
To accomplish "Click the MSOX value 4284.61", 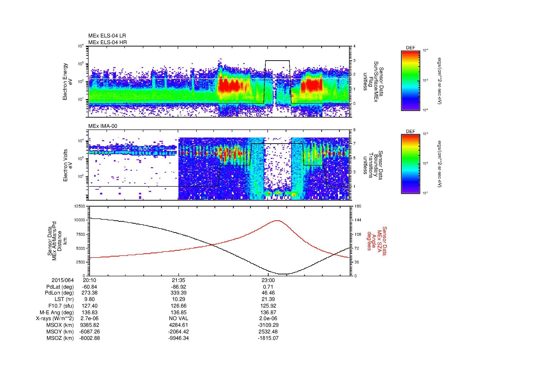I will [178, 325].
